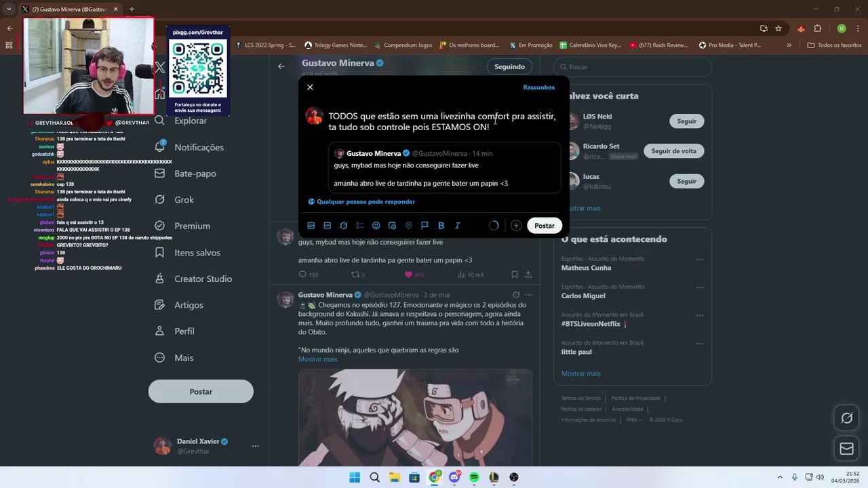Viewport: 868px width, 488px height.
Task: Go back with profile header arrow
Action: coord(281,66)
